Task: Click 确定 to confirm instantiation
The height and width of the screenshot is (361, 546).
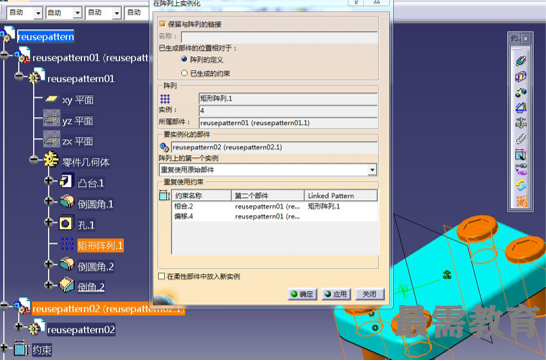Action: click(302, 294)
